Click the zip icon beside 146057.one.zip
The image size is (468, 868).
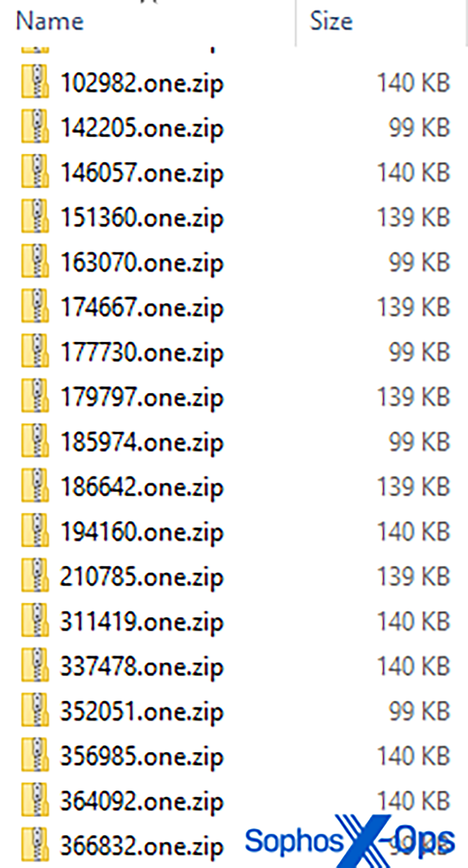(x=35, y=171)
